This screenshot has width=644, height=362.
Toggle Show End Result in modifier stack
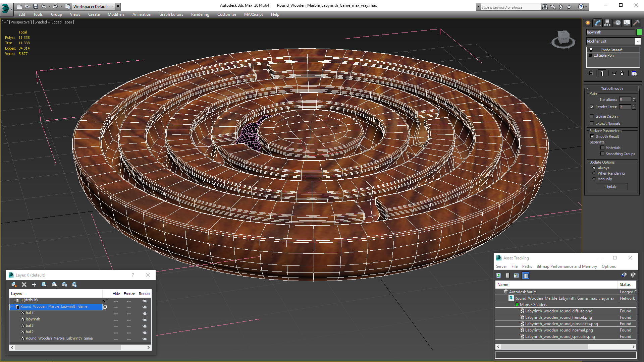point(602,73)
